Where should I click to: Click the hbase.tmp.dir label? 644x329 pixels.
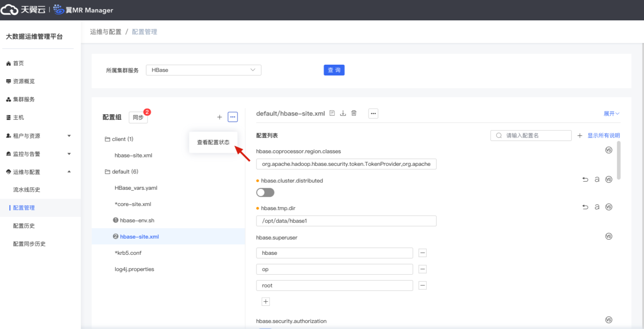tap(278, 208)
